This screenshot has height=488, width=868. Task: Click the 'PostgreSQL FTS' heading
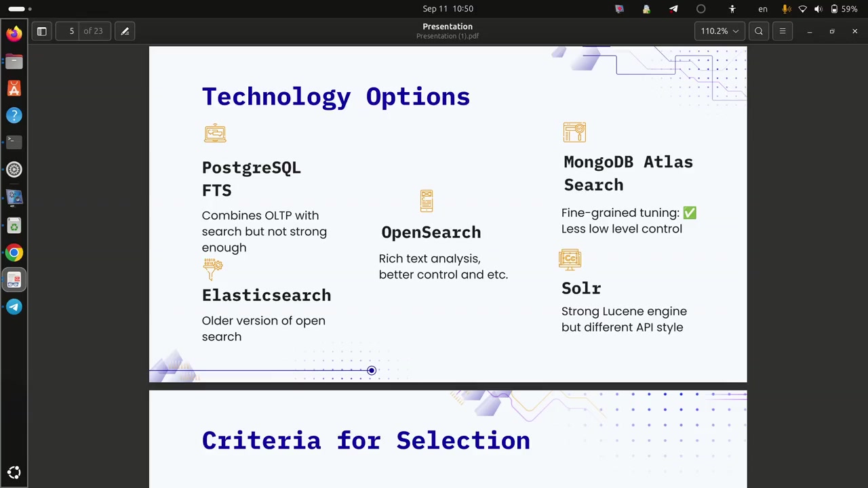pos(252,179)
